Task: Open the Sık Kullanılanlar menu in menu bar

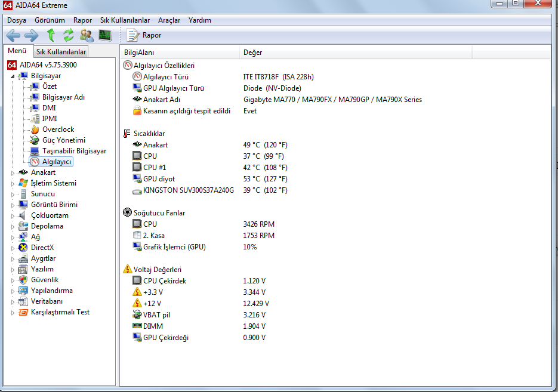Action: 125,20
